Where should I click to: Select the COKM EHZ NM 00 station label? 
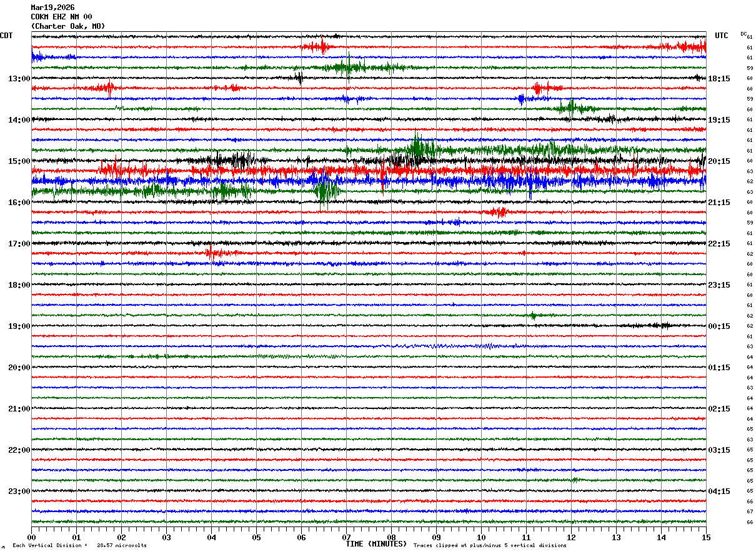tap(61, 17)
